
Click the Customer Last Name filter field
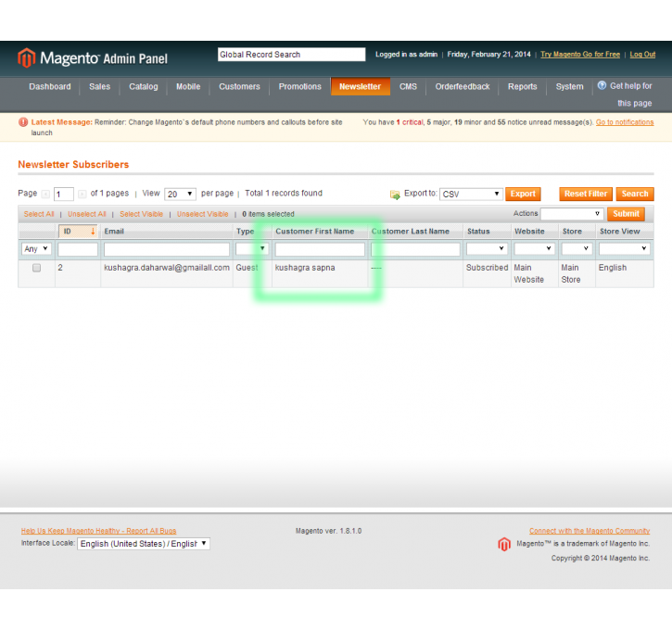click(x=415, y=249)
